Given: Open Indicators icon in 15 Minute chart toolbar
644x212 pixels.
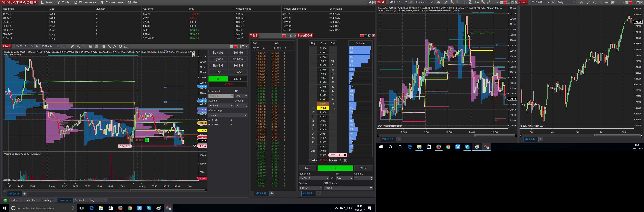Looking at the screenshot, I should coord(109,46).
